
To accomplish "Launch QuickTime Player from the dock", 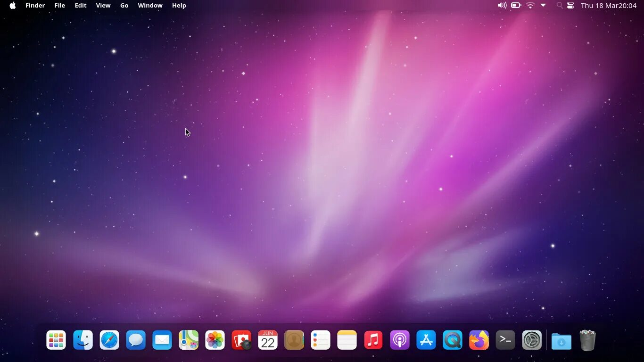I will point(453,340).
